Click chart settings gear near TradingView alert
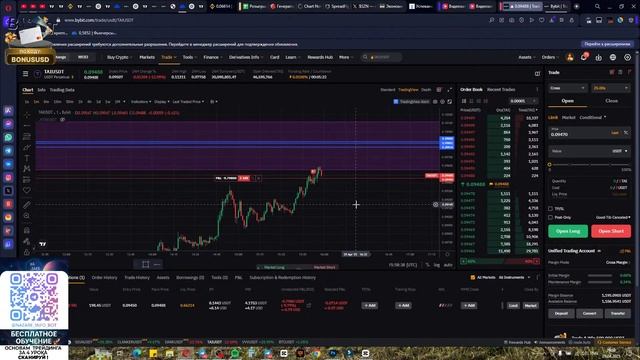 (x=442, y=102)
